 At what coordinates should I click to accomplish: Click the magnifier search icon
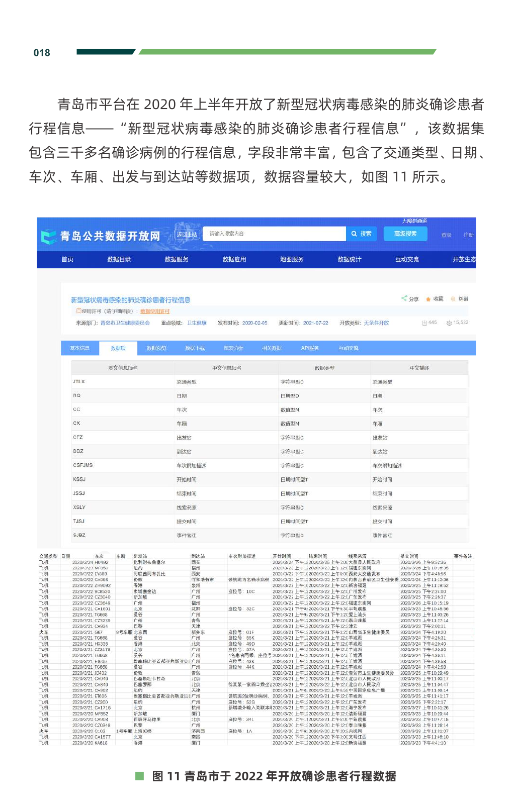[x=354, y=234]
